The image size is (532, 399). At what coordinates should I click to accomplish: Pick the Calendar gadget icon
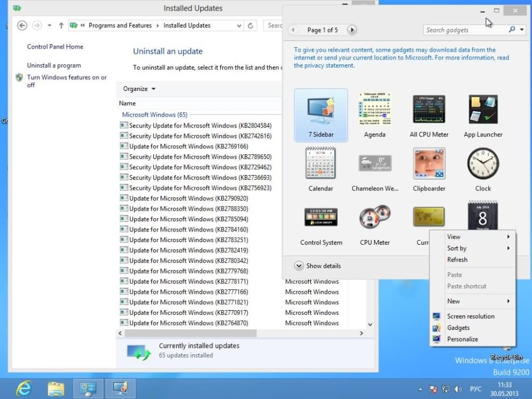321,163
